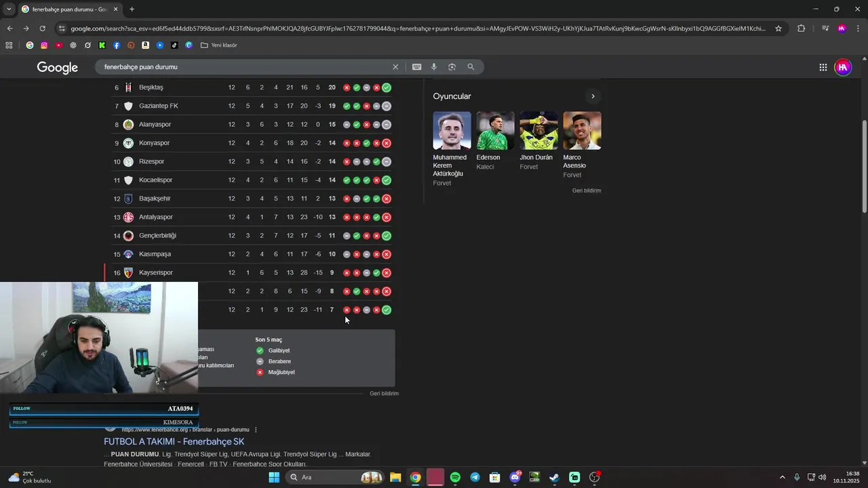Clear the search box with the X icon
868x488 pixels.
(x=395, y=67)
